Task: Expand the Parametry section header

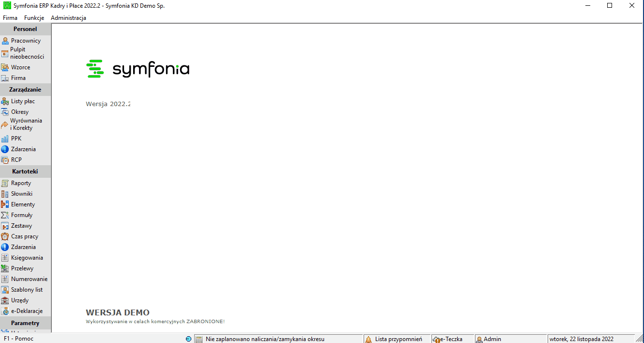Action: (x=25, y=323)
